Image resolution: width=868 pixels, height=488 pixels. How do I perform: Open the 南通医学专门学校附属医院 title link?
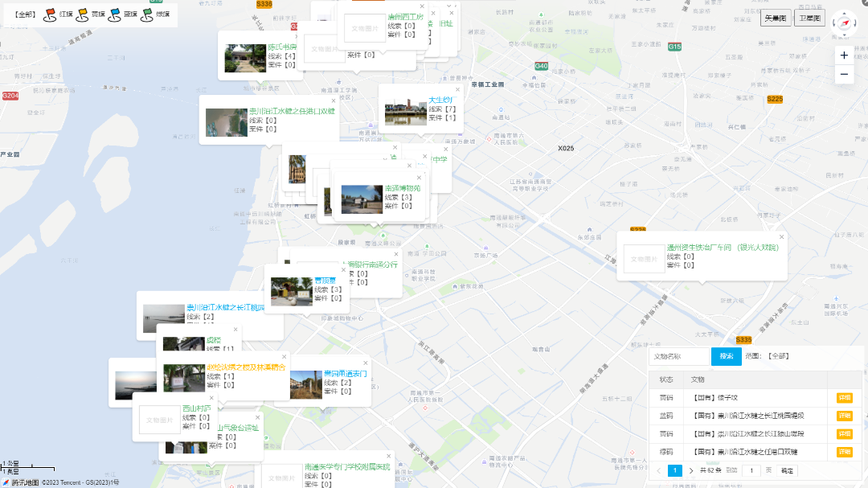347,467
